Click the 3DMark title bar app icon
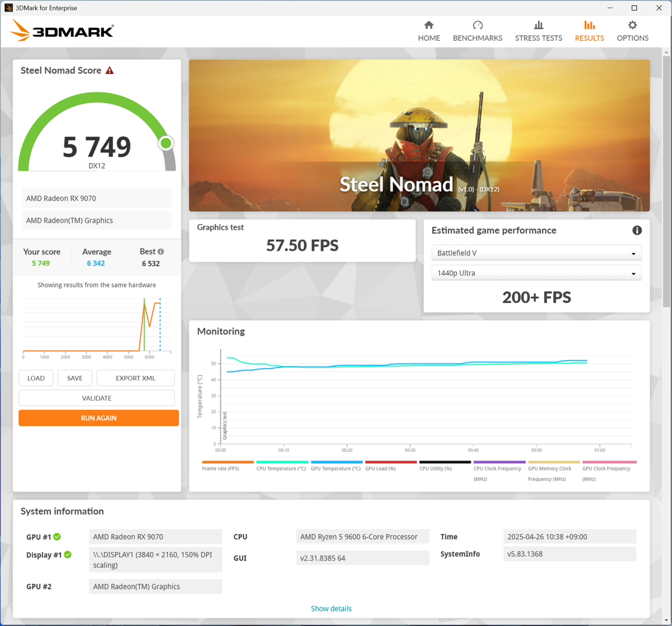Image resolution: width=672 pixels, height=626 pixels. (x=8, y=8)
